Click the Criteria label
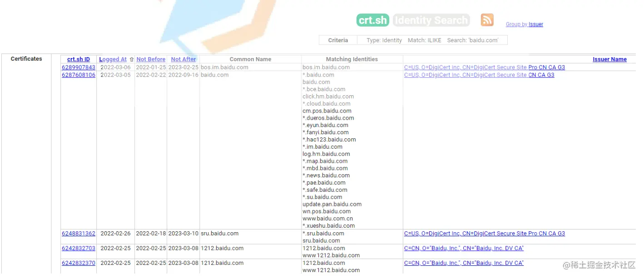The image size is (644, 278). click(x=338, y=40)
